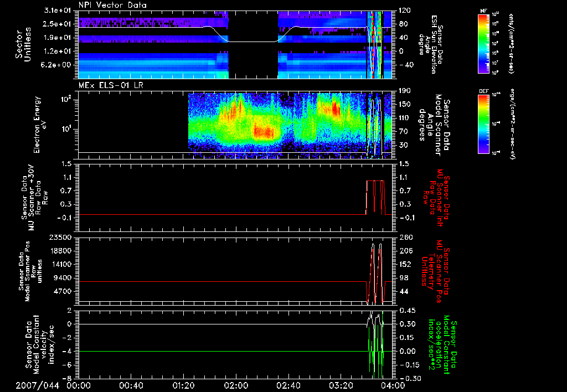Click the 2.5e+01 sector tick label
This screenshot has width=567, height=392.
coord(58,24)
